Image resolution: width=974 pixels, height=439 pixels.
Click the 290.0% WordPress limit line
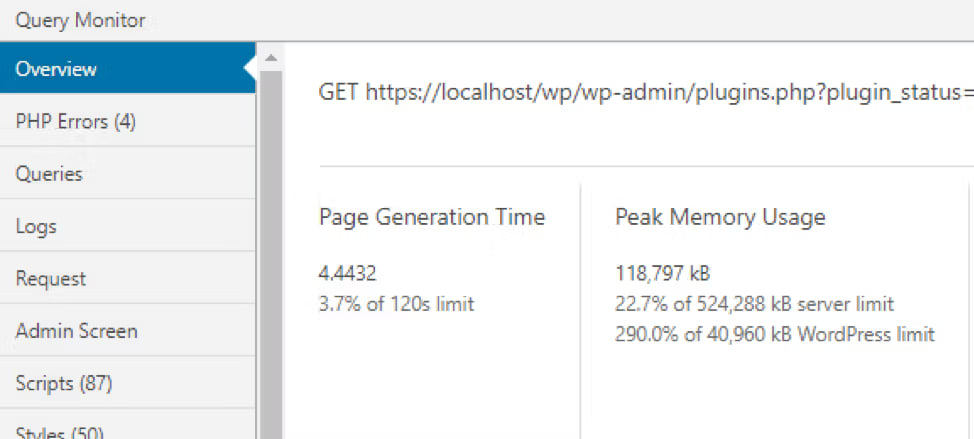775,335
